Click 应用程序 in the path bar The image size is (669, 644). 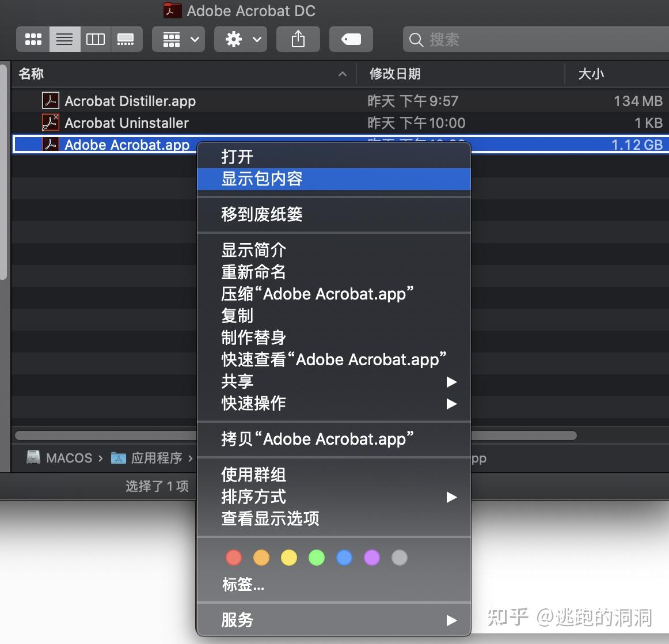coord(146,458)
